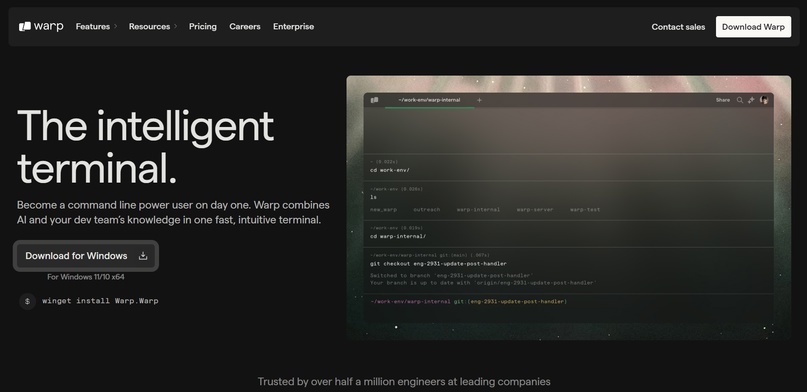Click 'warp-server' in the ls output
The height and width of the screenshot is (392, 807).
click(535, 209)
